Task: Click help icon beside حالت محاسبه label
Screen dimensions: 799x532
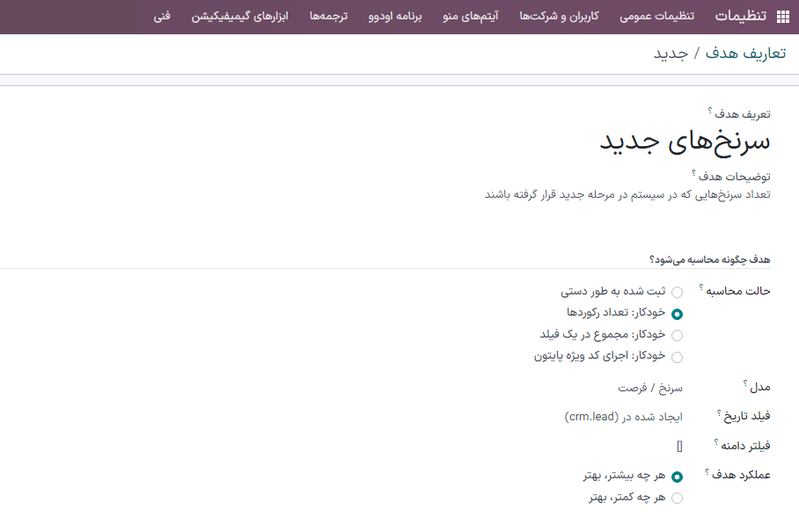Action: point(714,287)
